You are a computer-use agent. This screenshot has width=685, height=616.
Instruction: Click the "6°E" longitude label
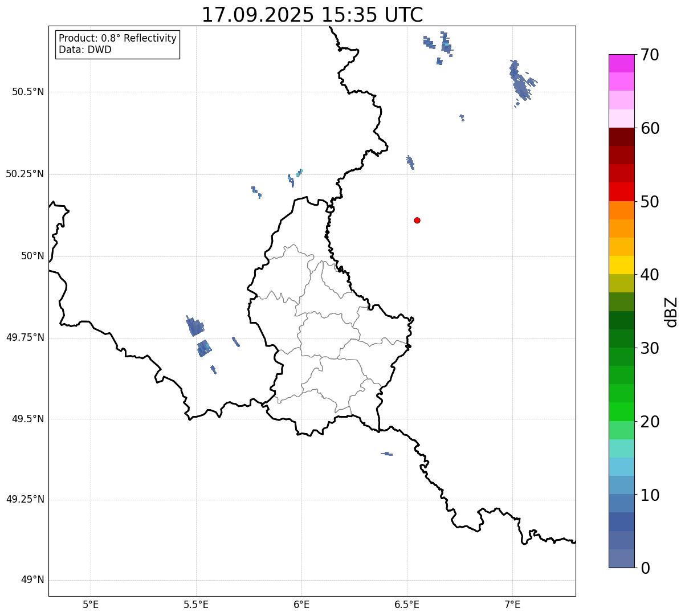click(301, 604)
